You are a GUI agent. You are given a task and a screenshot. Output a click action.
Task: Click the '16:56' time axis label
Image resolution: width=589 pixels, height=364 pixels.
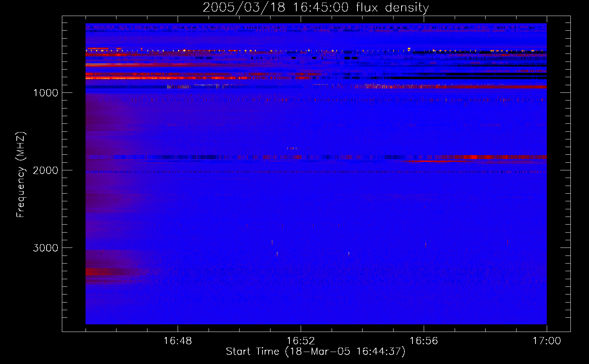tap(424, 341)
